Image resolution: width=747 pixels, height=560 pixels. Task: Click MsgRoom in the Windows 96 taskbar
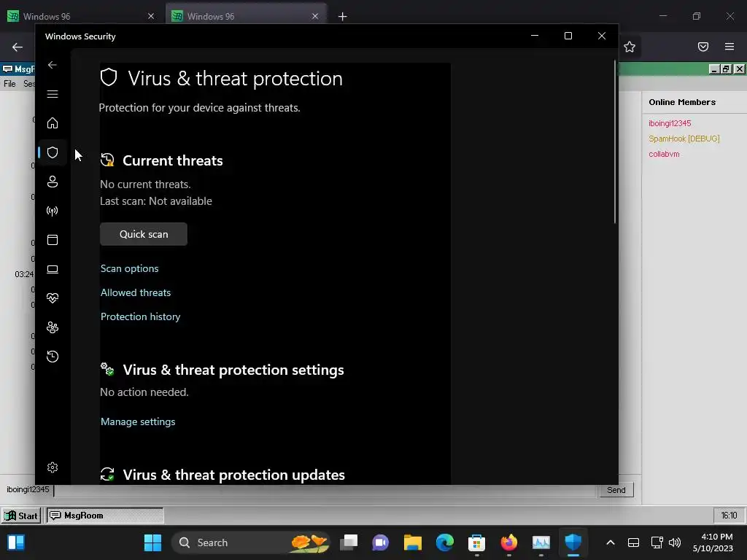tap(105, 516)
